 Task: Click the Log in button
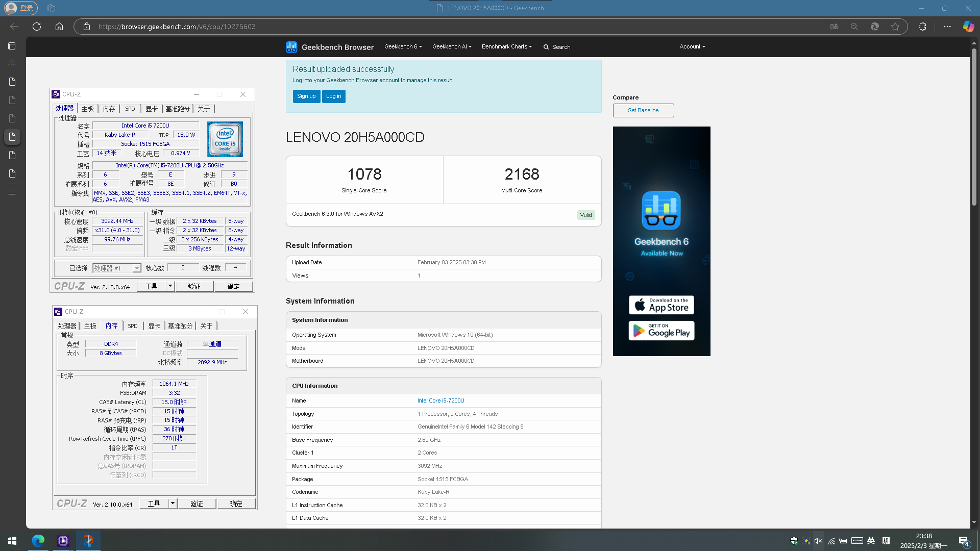point(334,96)
